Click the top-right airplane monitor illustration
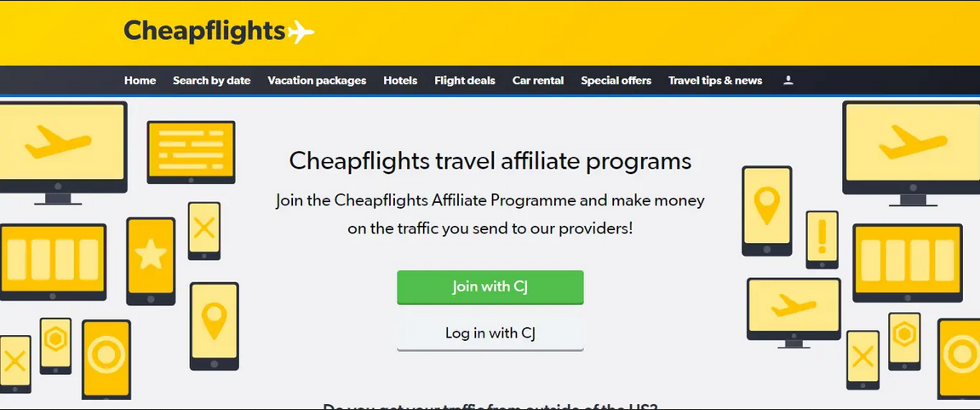Screen dimensions: 980x410 click(x=911, y=153)
